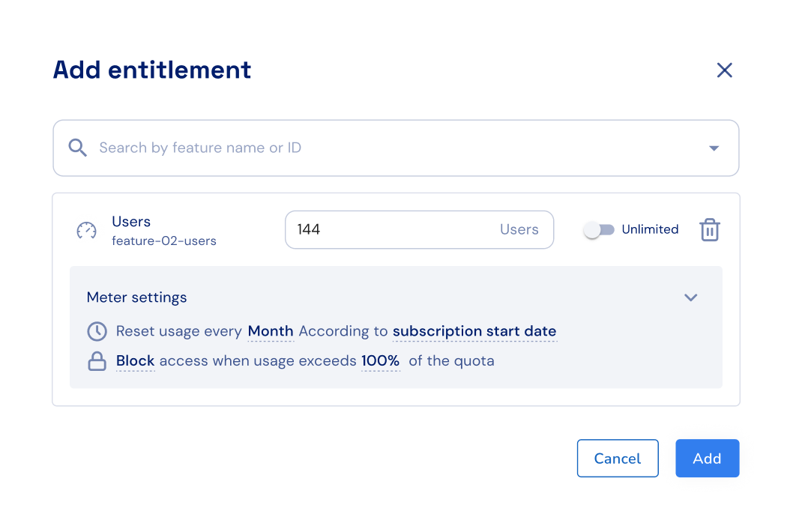The width and height of the screenshot is (793, 532).
Task: Toggle the Unlimited switch on
Action: tap(599, 230)
